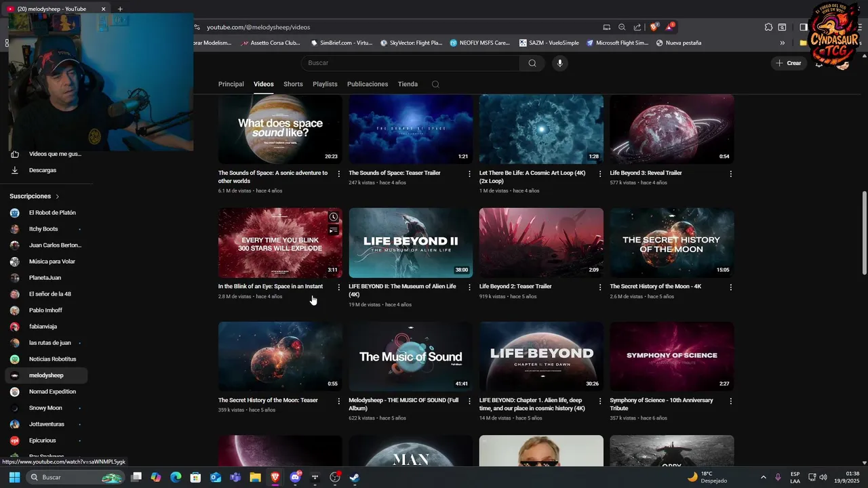
Task: Switch to the Principal tab
Action: pyautogui.click(x=231, y=85)
